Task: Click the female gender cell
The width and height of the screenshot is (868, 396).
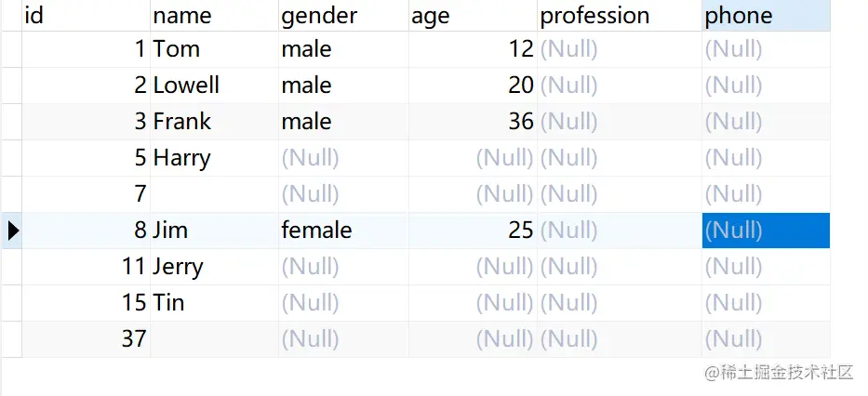Action: coord(342,231)
